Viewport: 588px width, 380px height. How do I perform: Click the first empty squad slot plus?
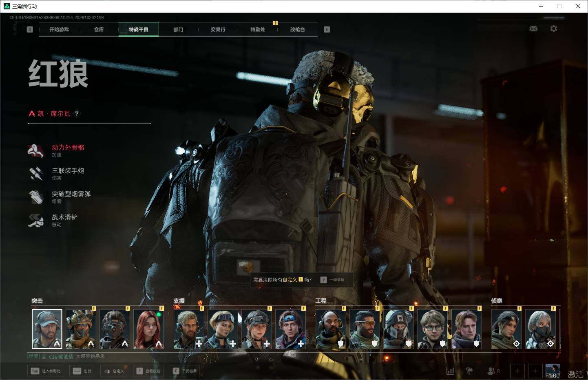517,371
